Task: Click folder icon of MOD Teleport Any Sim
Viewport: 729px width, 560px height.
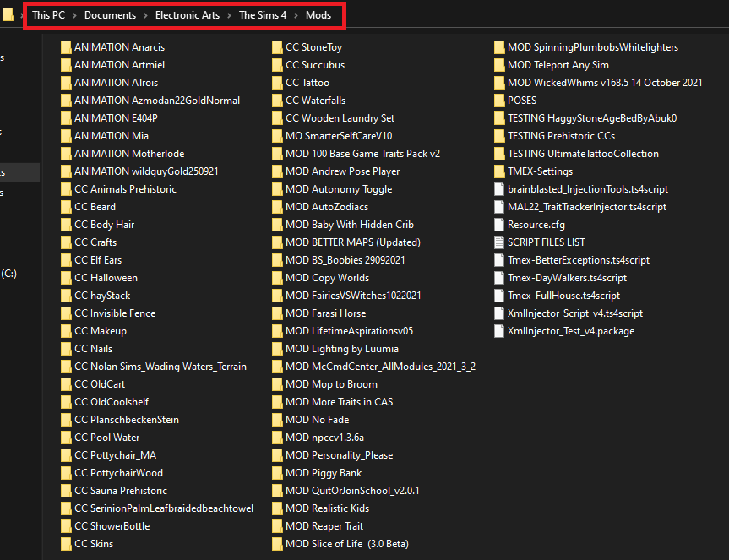Action: pyautogui.click(x=499, y=66)
